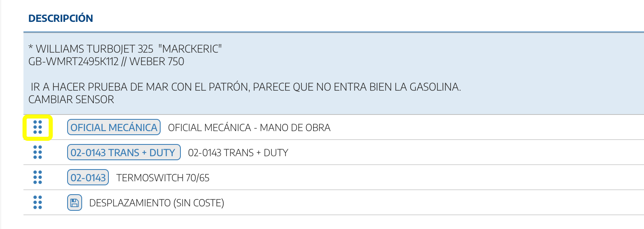Click the 02-0143 TRANS + DUTY tag
The height and width of the screenshot is (229, 644).
[123, 153]
